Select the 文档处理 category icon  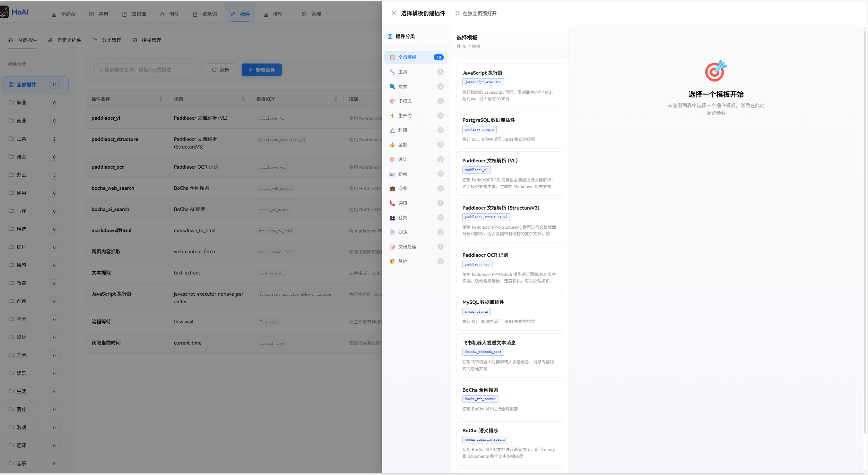[392, 247]
